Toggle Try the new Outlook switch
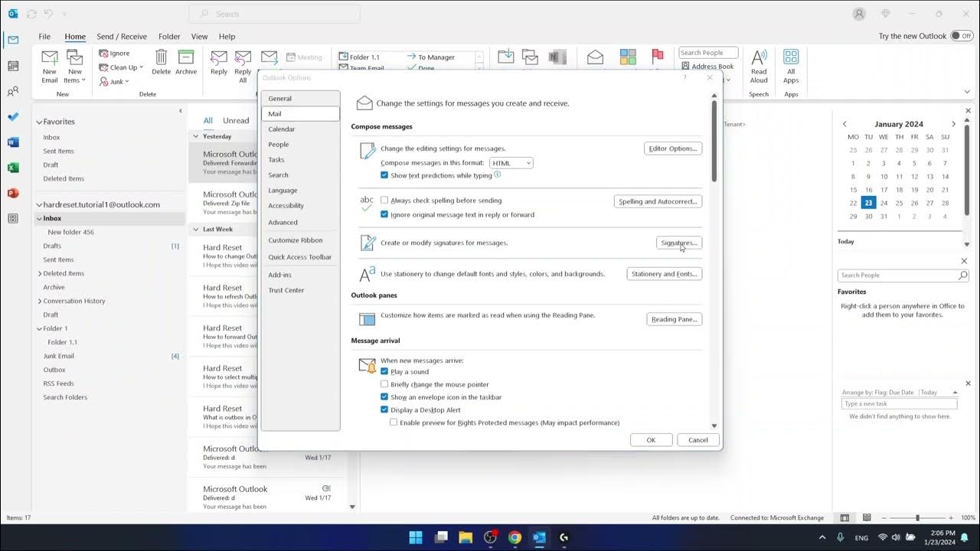Viewport: 980px width, 551px height. pyautogui.click(x=961, y=36)
